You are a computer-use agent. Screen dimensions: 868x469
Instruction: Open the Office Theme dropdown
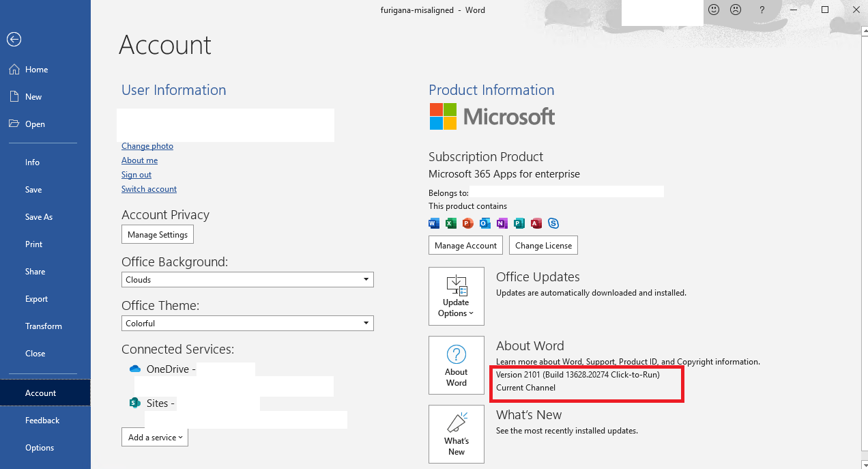248,323
